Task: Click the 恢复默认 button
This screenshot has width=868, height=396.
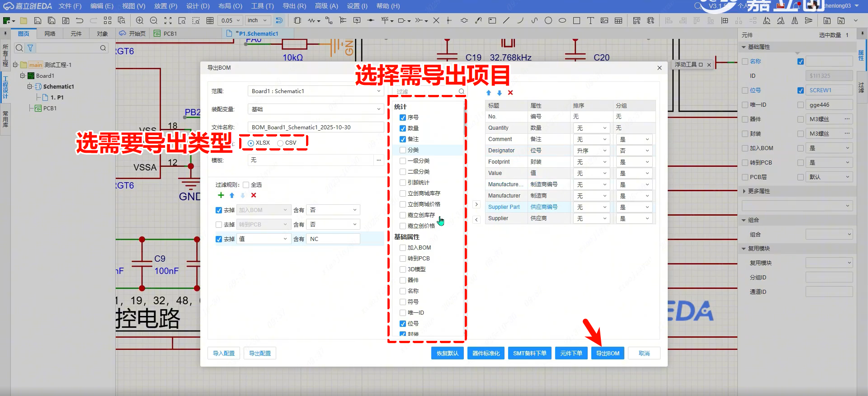Action: pos(448,354)
